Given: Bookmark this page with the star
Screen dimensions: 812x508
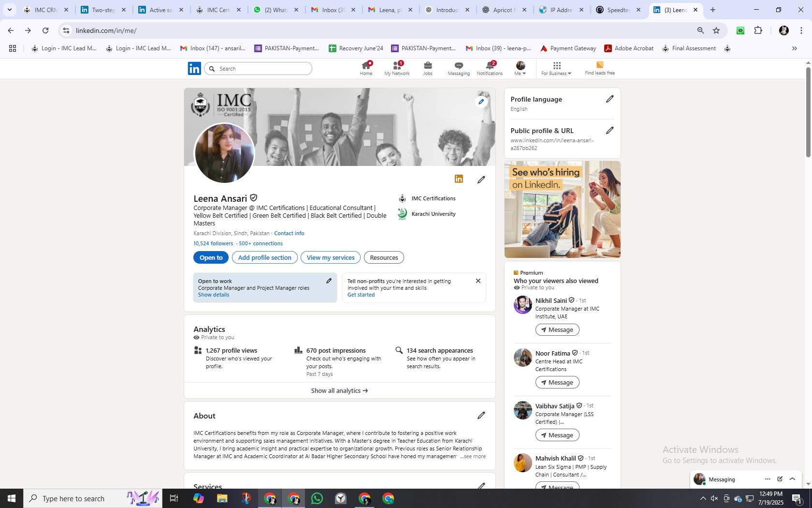Looking at the screenshot, I should point(716,30).
